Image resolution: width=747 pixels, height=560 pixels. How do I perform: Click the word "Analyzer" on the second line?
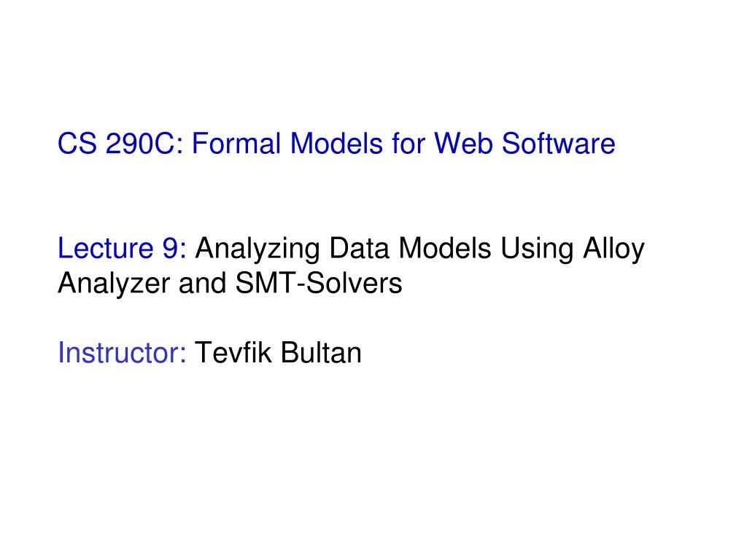[114, 284]
